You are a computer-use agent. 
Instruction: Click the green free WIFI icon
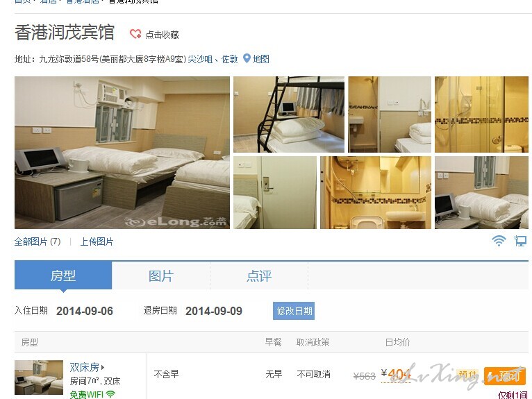click(110, 395)
